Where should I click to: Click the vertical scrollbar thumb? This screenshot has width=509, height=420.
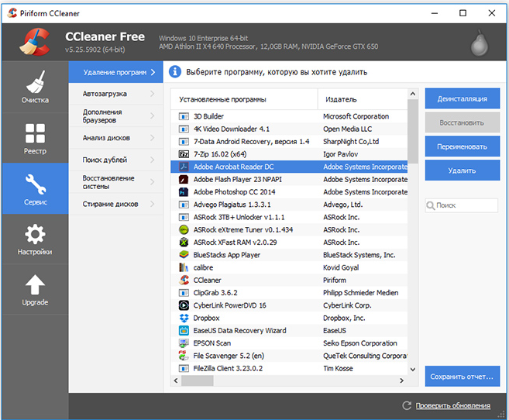click(413, 131)
